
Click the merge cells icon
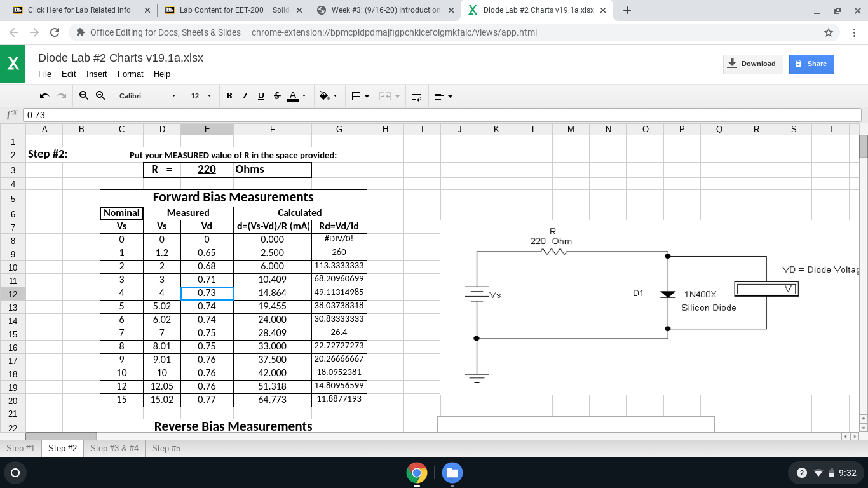click(x=384, y=96)
